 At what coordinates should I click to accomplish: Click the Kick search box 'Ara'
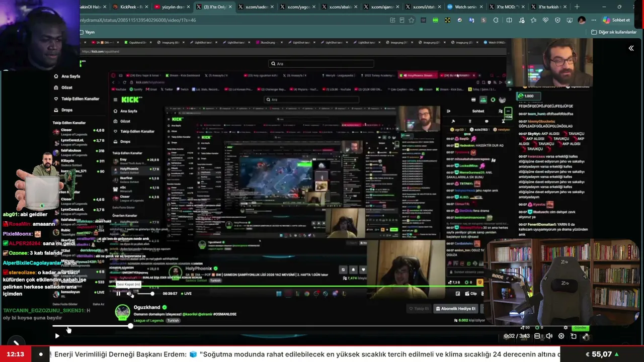coord(321,64)
